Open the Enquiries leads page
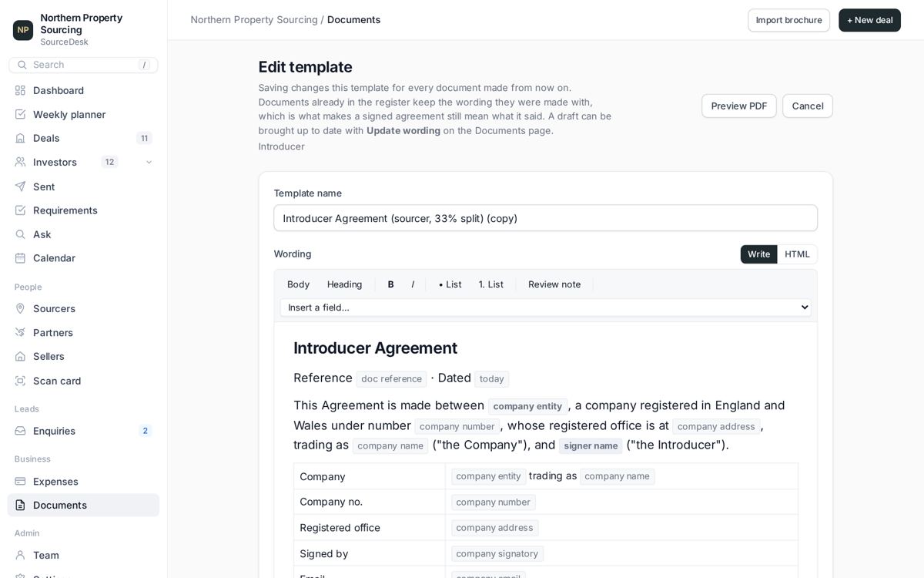Viewport: 924px width, 578px height. 83,431
